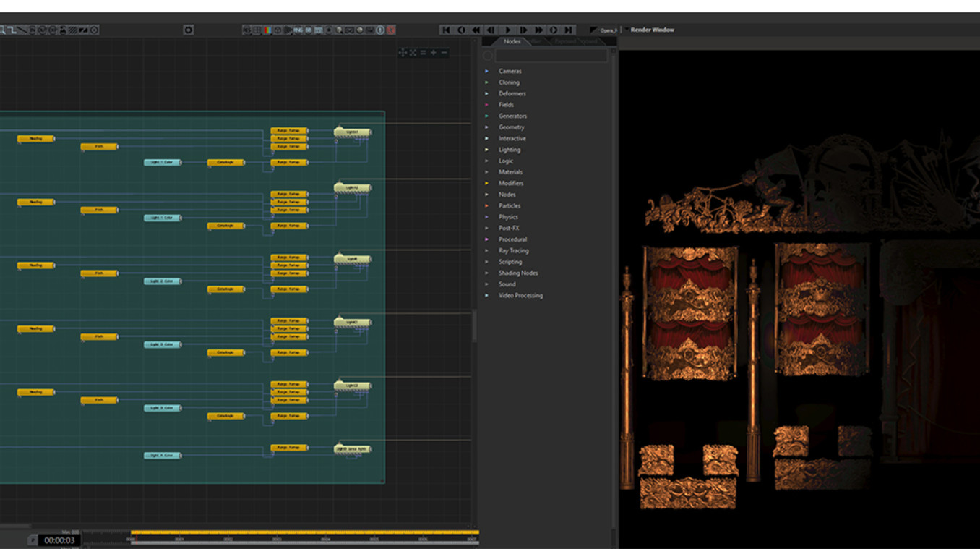Click the gear settings icon in toolbar
The image size is (980, 549).
click(189, 30)
